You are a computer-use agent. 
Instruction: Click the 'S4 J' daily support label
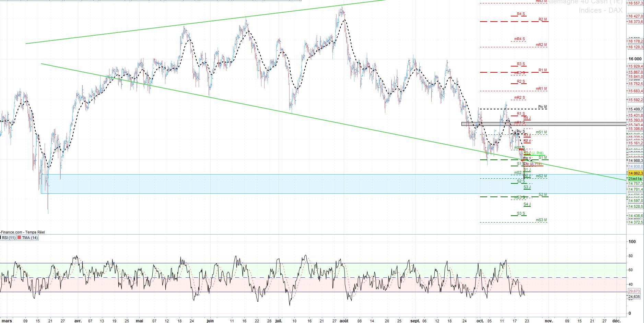[x=527, y=204]
